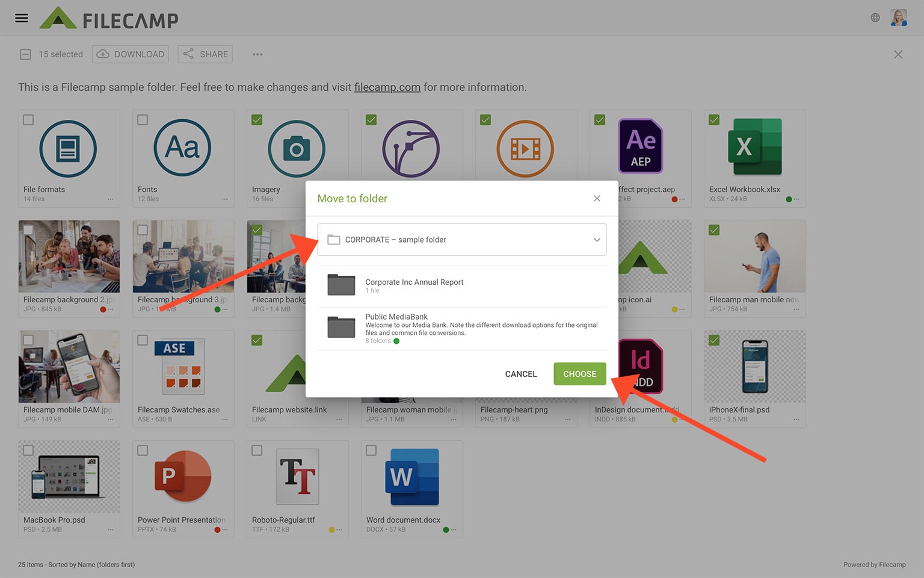Screen dimensions: 924x578
Task: Choose the Public MediaBank folder
Action: tap(462, 328)
